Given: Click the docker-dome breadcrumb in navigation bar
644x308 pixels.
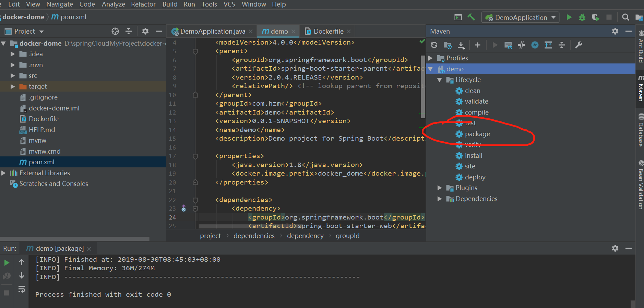Looking at the screenshot, I should point(23,17).
